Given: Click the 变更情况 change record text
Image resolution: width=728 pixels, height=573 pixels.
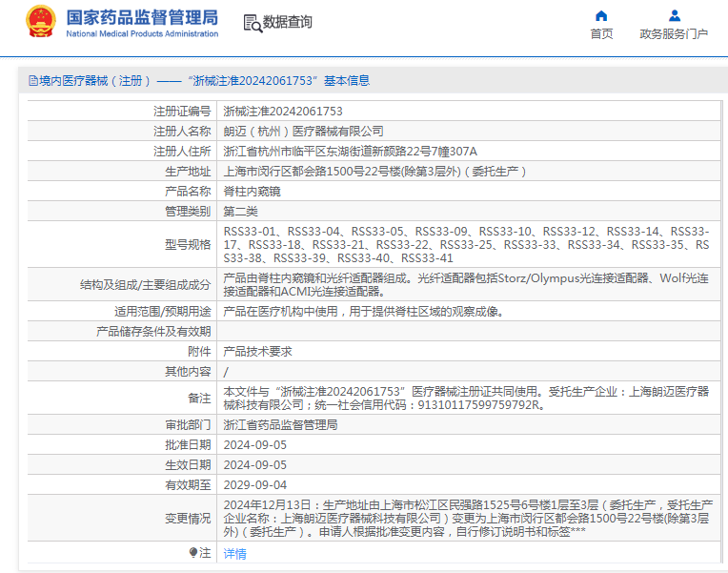Looking at the screenshot, I should click(468, 518).
